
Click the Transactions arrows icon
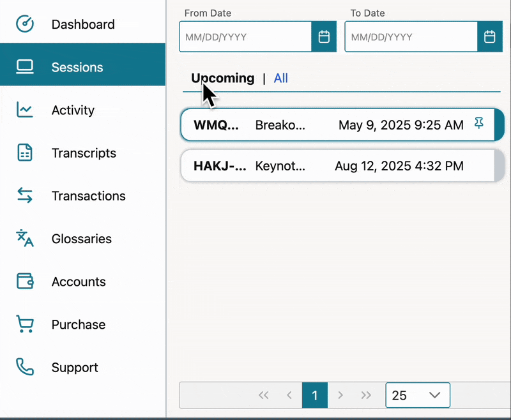tap(25, 196)
